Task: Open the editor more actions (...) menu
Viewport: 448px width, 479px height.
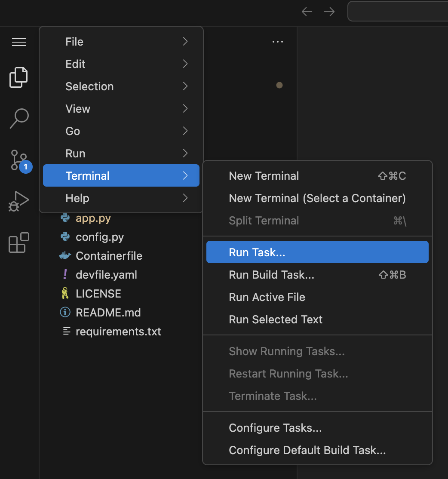Action: (277, 41)
